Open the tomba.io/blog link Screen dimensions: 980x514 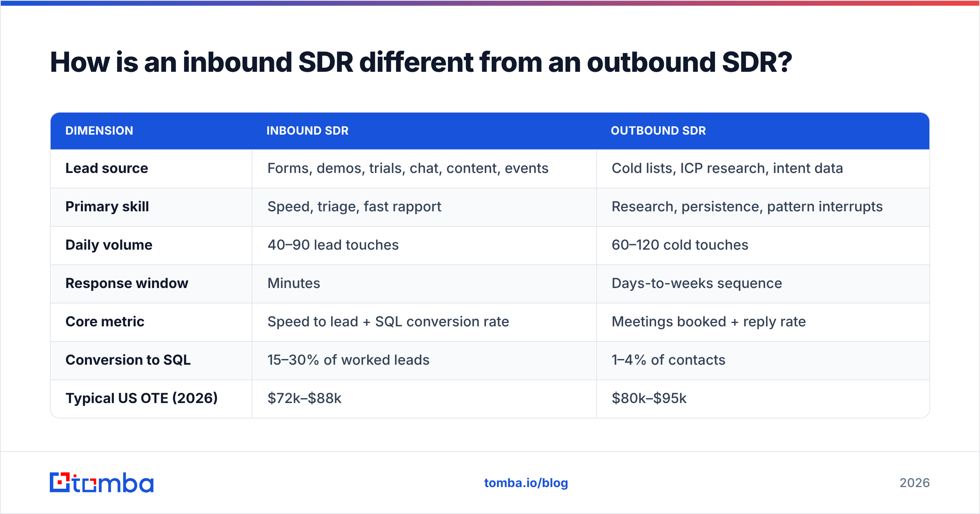(x=526, y=483)
